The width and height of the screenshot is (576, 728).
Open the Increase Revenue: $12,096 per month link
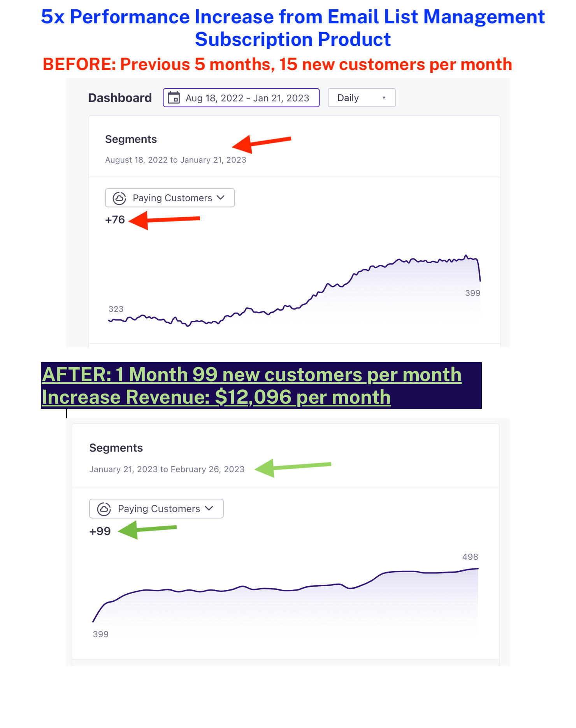(x=216, y=397)
